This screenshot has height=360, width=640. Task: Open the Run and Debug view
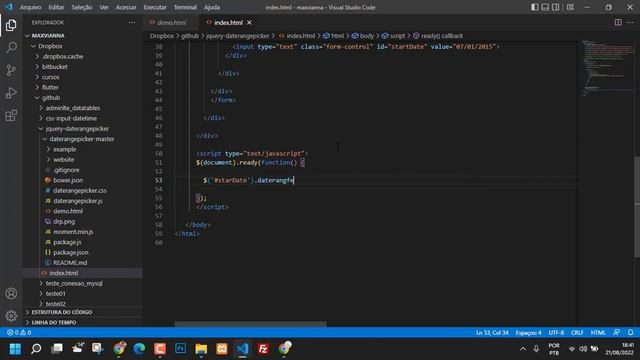click(11, 93)
